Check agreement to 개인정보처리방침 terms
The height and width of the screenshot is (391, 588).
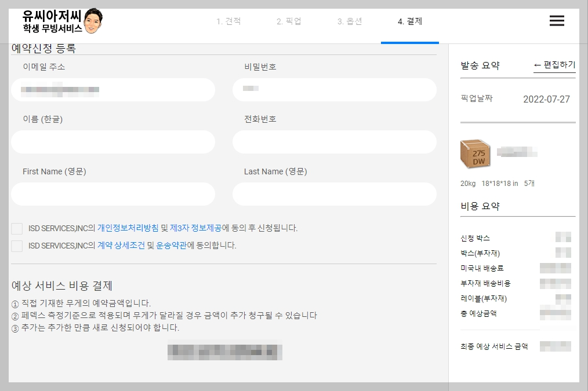[x=17, y=228]
